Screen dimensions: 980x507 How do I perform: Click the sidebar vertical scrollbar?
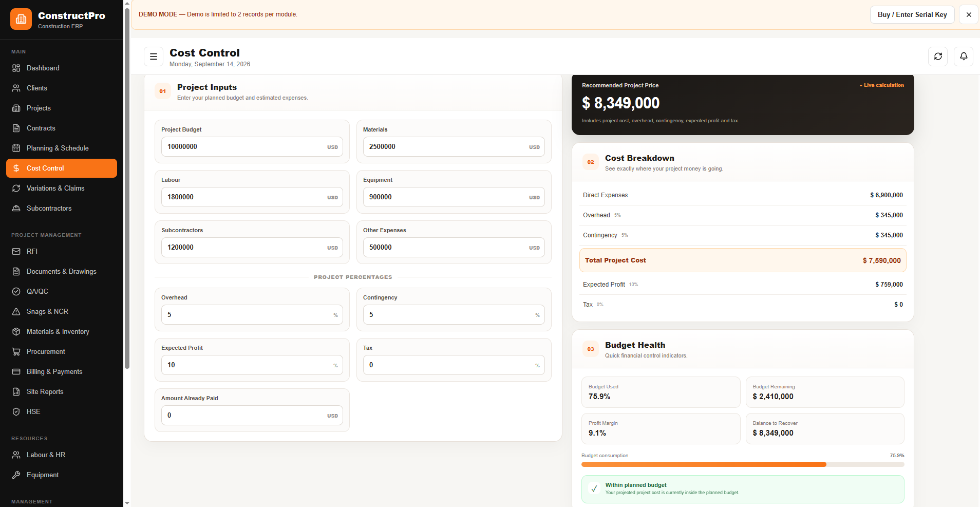coord(127,187)
